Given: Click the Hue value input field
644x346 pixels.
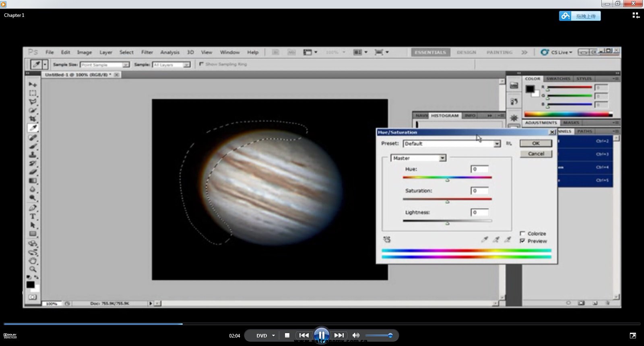Looking at the screenshot, I should click(x=480, y=169).
